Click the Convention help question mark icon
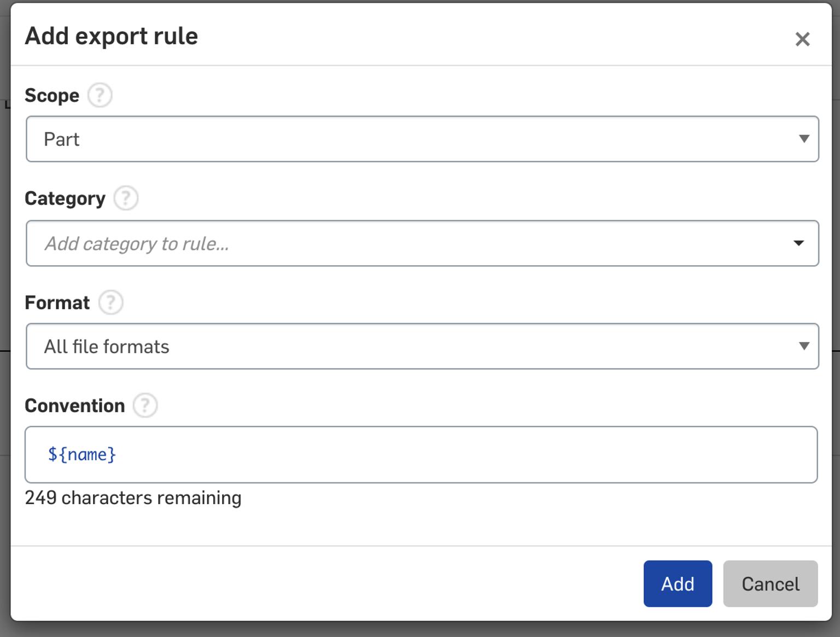 145,405
